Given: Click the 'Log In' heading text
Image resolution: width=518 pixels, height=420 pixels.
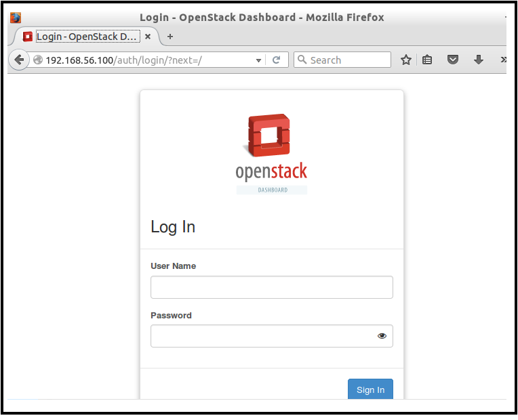Looking at the screenshot, I should [173, 228].
